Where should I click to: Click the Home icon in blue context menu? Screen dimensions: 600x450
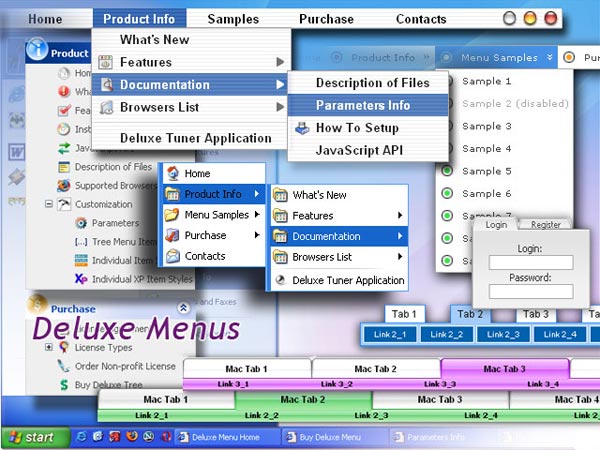coord(172,173)
